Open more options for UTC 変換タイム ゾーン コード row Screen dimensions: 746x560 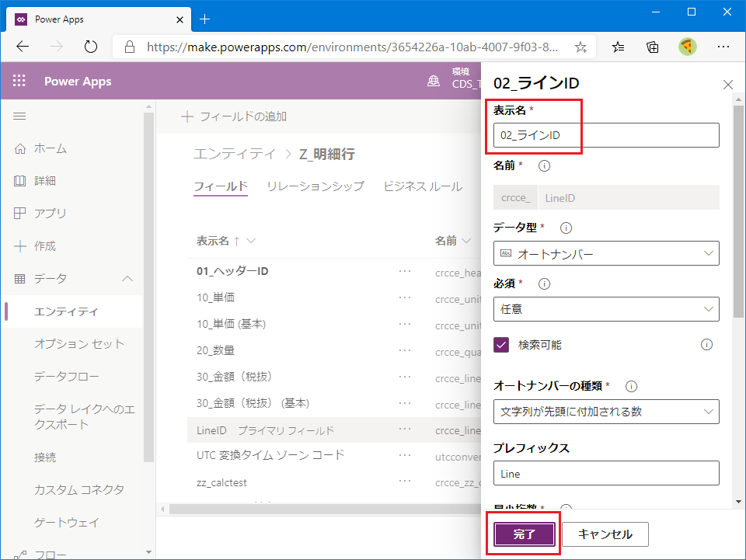click(405, 455)
